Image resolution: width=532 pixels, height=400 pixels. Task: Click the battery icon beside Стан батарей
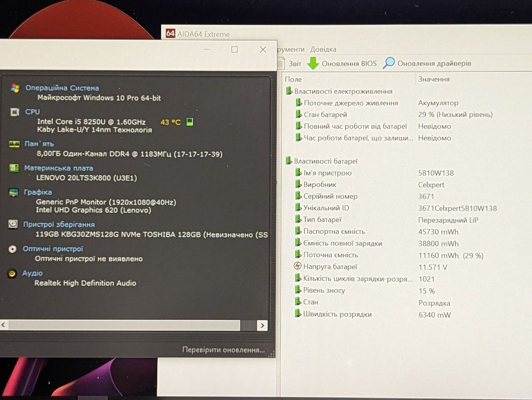pyautogui.click(x=298, y=114)
